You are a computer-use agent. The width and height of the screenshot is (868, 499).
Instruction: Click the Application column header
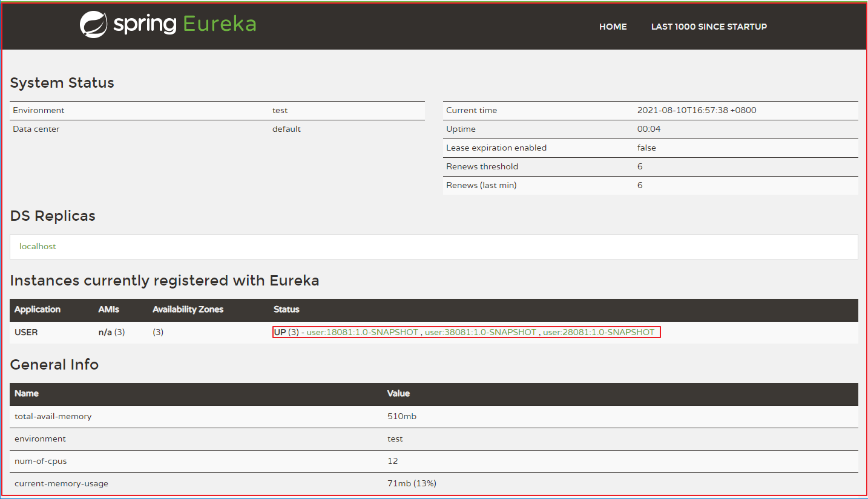point(38,310)
